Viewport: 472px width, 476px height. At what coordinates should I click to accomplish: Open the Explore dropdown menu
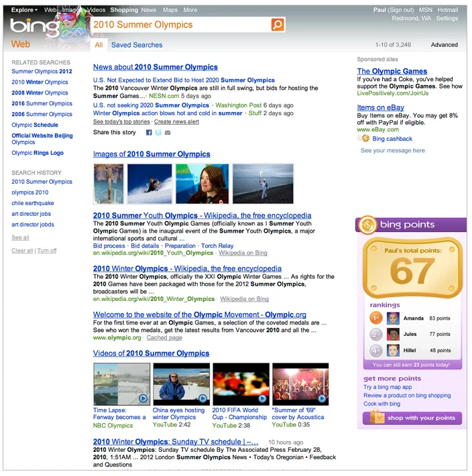pyautogui.click(x=24, y=10)
